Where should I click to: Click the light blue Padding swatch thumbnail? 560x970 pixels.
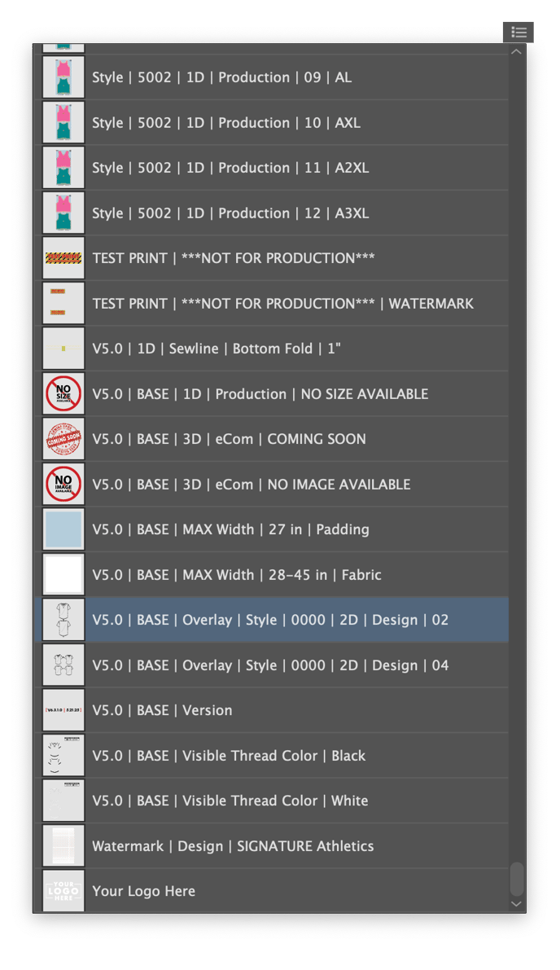63,529
